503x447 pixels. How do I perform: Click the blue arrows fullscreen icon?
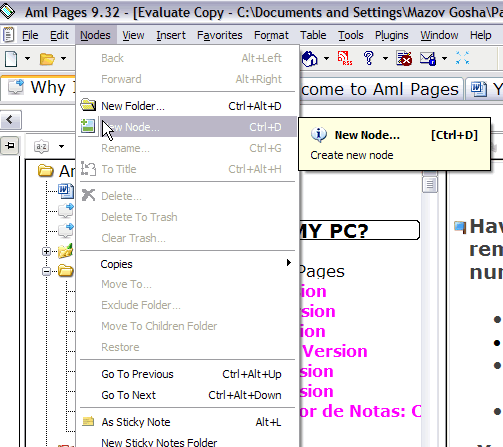462,58
